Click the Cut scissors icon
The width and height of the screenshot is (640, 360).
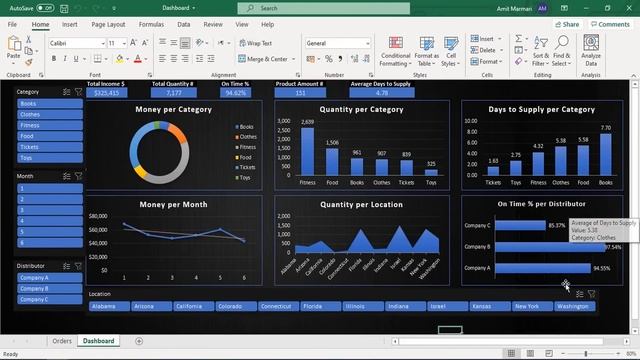click(x=29, y=40)
